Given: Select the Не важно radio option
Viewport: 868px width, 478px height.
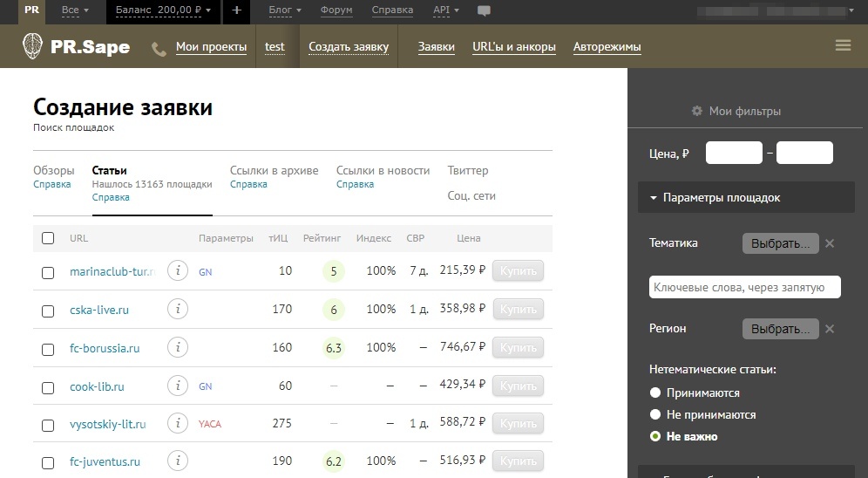Looking at the screenshot, I should point(655,436).
